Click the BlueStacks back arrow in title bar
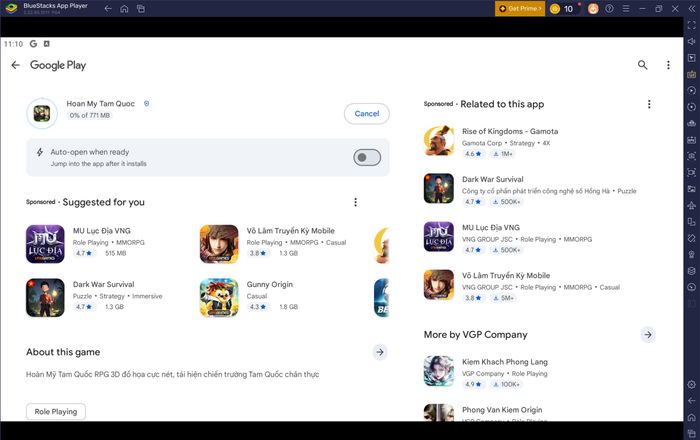This screenshot has height=440, width=700. (x=108, y=8)
